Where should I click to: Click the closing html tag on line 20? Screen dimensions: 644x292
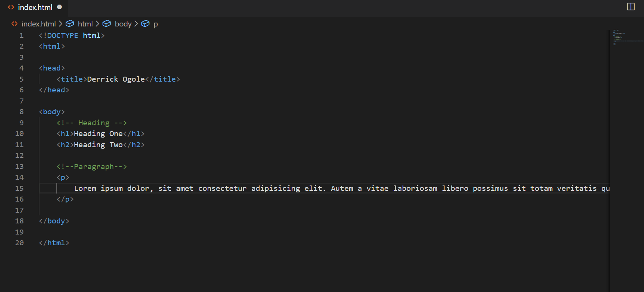54,243
